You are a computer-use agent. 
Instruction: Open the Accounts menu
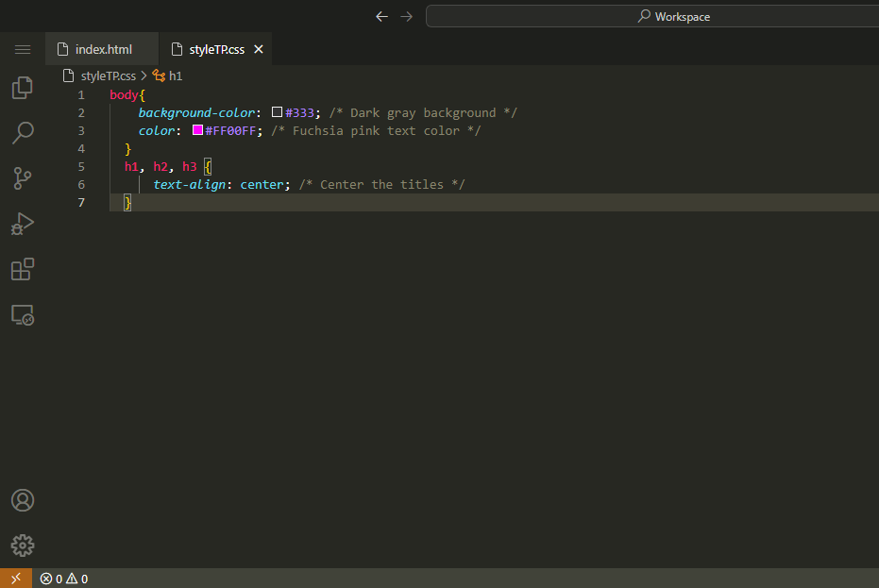[x=23, y=500]
